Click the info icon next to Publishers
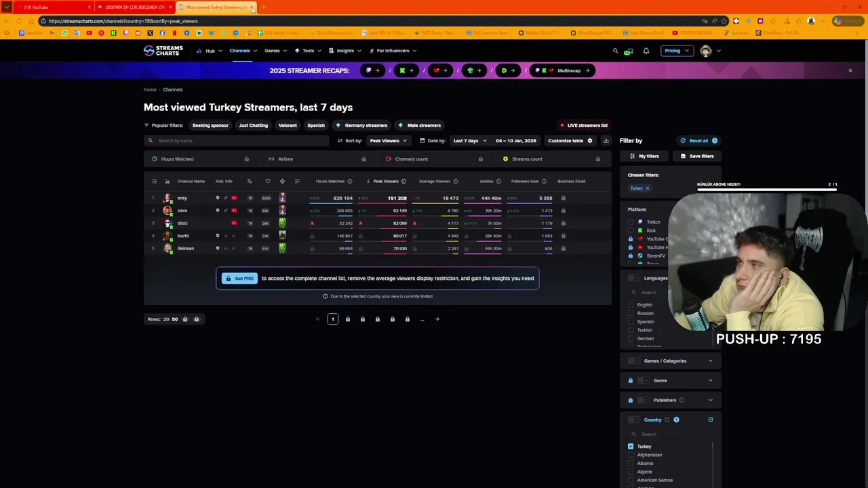Viewport: 868px width, 488px height. pos(682,400)
